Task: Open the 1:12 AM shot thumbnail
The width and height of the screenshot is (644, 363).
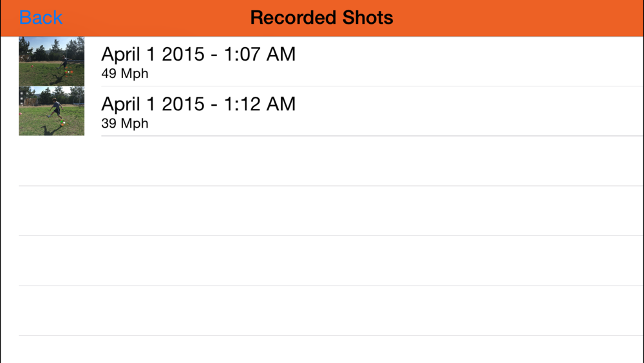Action: (52, 111)
